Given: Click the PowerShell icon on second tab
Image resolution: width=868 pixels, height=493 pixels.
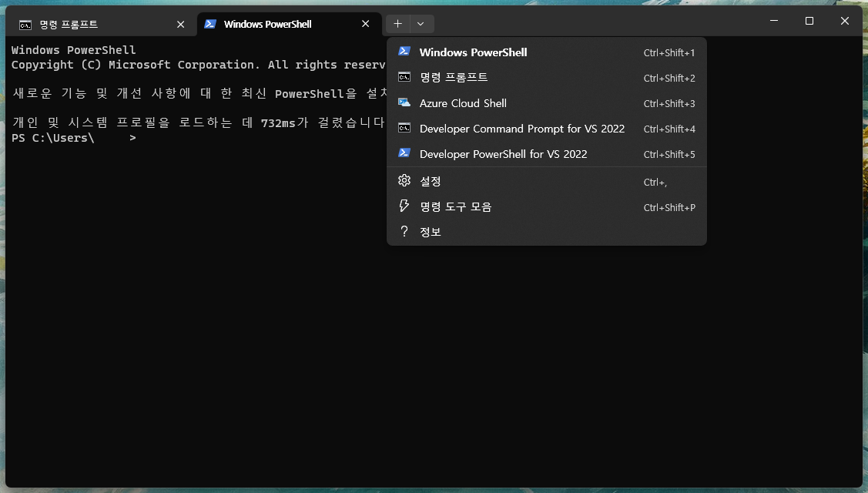Looking at the screenshot, I should 209,24.
